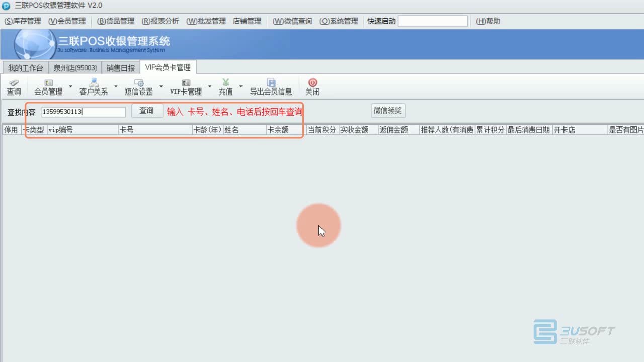
Task: Open the (R)报表分析 menu
Action: [x=160, y=21]
